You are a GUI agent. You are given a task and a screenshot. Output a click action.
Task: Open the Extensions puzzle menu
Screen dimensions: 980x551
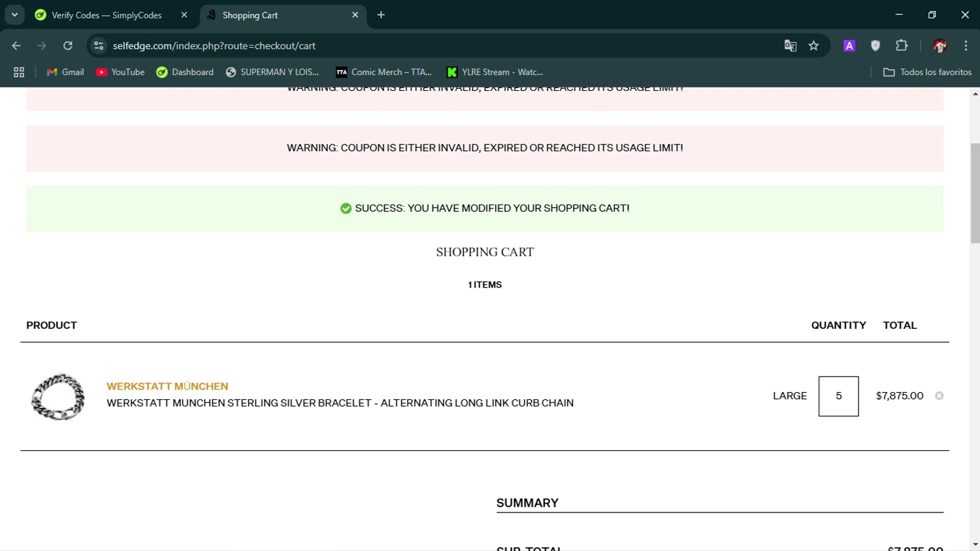[x=902, y=46]
